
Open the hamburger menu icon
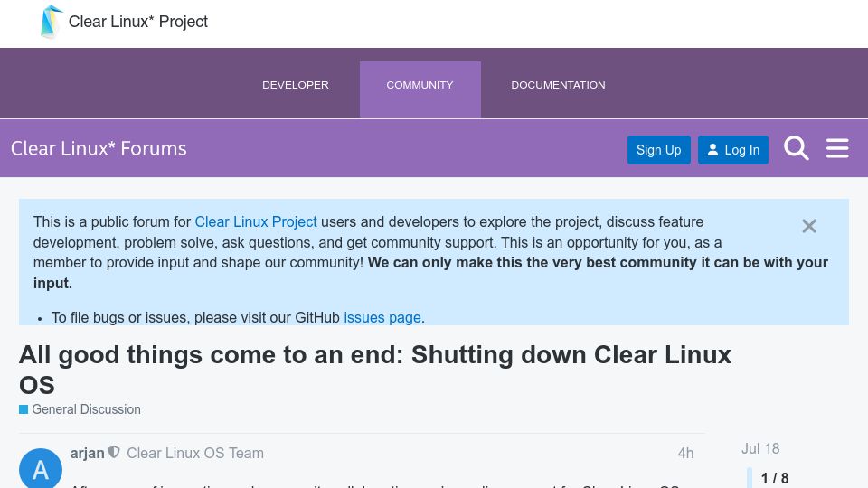837,148
